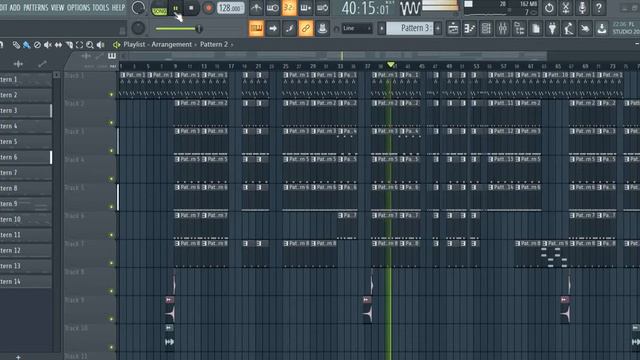640x360 pixels.
Task: Open the Line snap dropdown
Action: pos(357,28)
